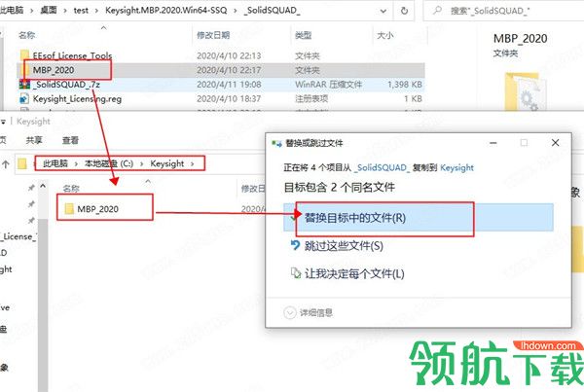Sort by 名称 column in Keysight window
This screenshot has width=584, height=392.
71,189
